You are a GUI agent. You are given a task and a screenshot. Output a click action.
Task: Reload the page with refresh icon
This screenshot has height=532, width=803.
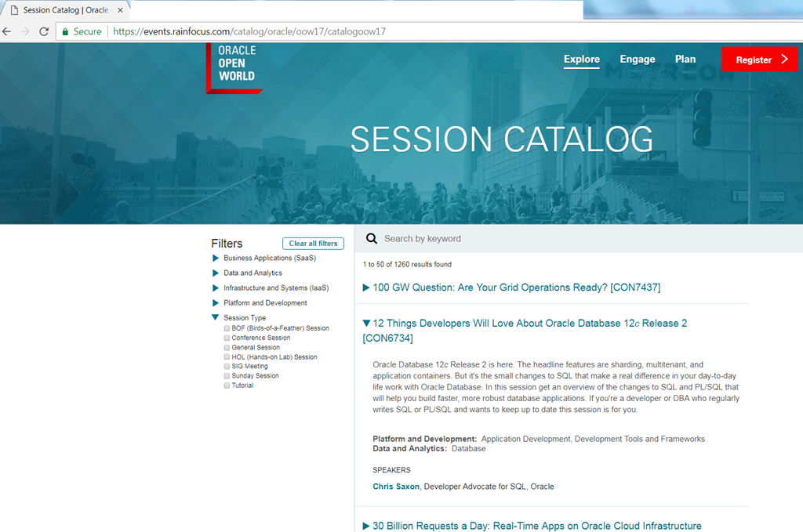pyautogui.click(x=44, y=31)
